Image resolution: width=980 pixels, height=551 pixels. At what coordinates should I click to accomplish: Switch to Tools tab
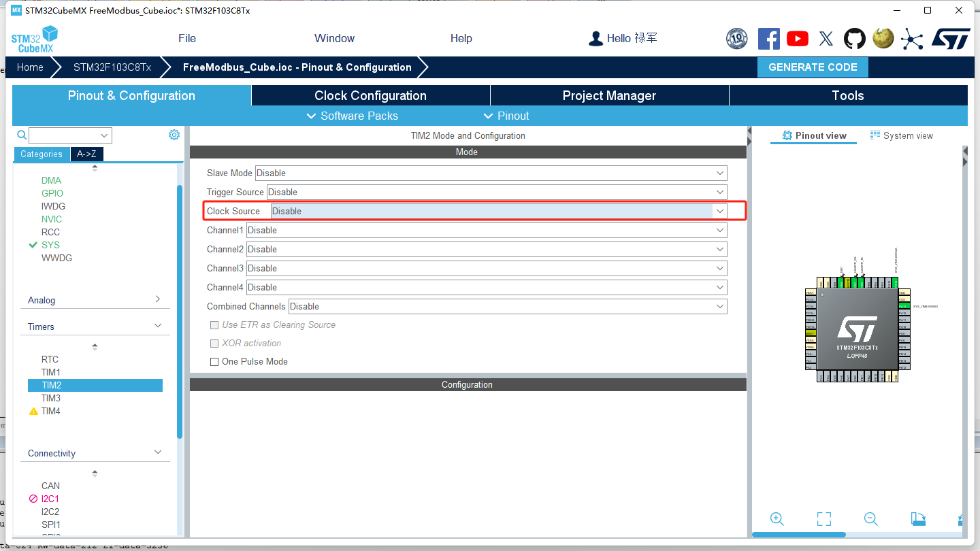pos(848,95)
